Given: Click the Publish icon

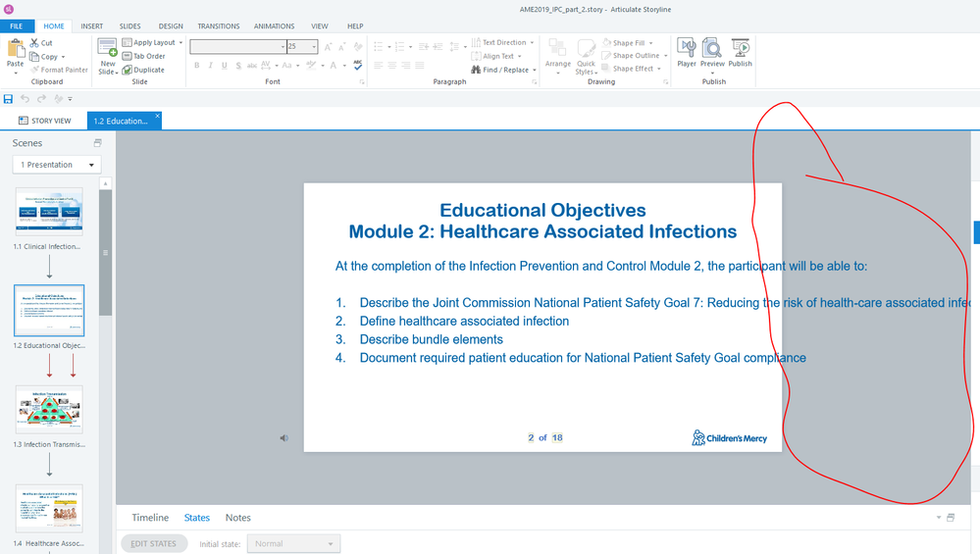Looking at the screenshot, I should [x=740, y=49].
